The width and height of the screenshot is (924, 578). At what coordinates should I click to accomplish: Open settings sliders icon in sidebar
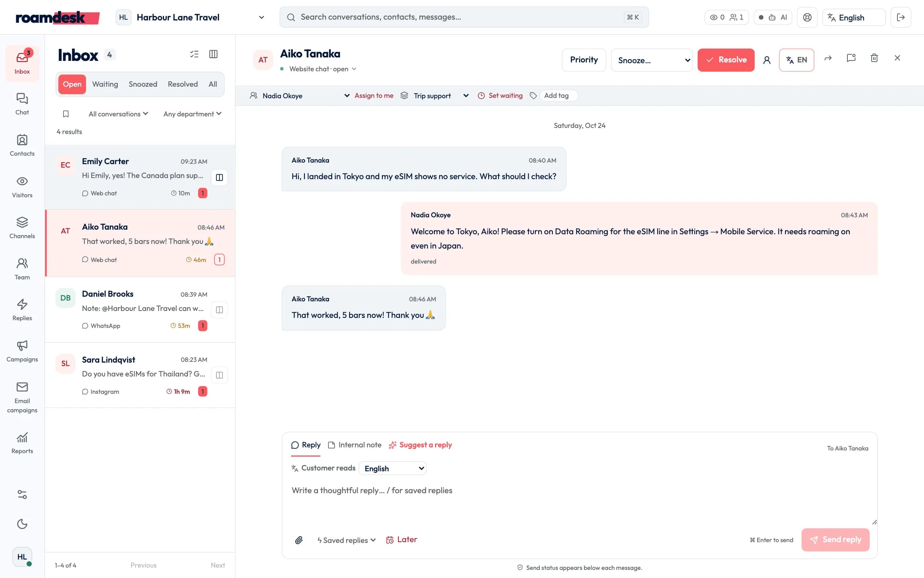click(x=22, y=494)
